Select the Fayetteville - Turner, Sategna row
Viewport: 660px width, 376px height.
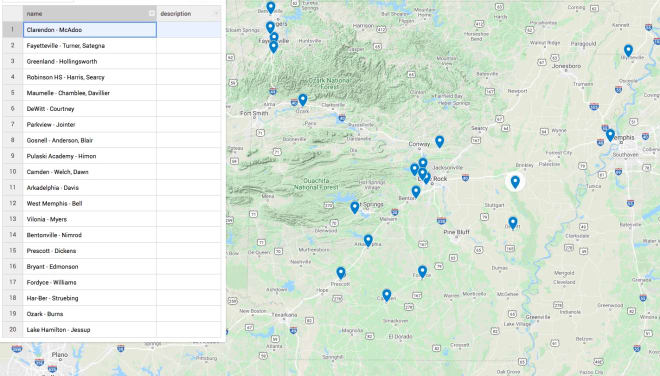pos(112,45)
